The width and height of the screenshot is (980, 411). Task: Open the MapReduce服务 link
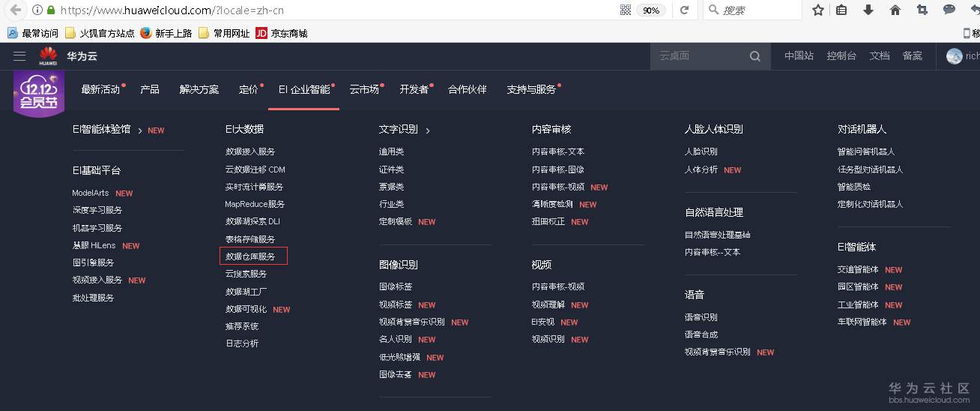tap(255, 204)
